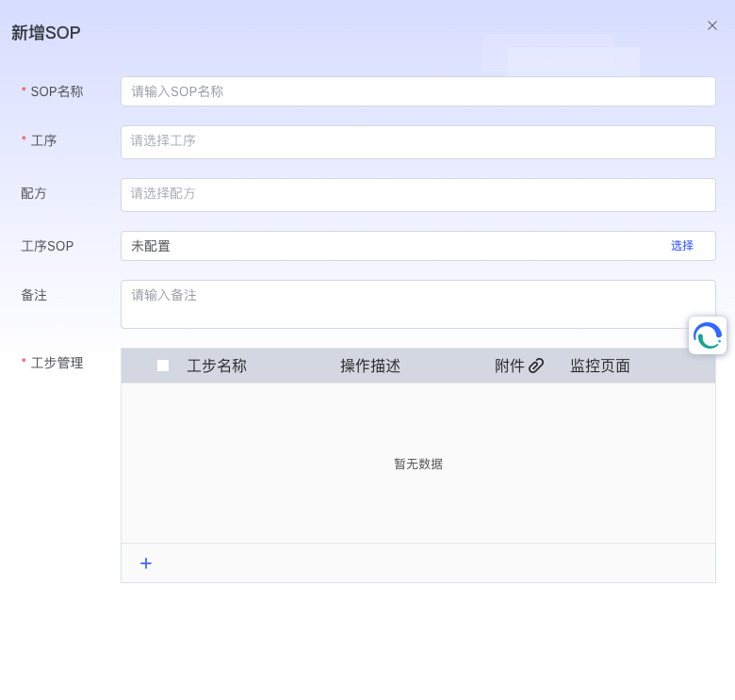
Task: Click the 工步管理 field label
Action: 57,363
